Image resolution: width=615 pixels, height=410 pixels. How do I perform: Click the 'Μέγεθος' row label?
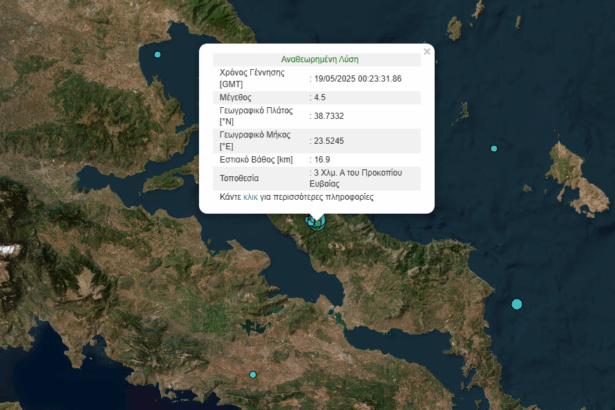(237, 97)
